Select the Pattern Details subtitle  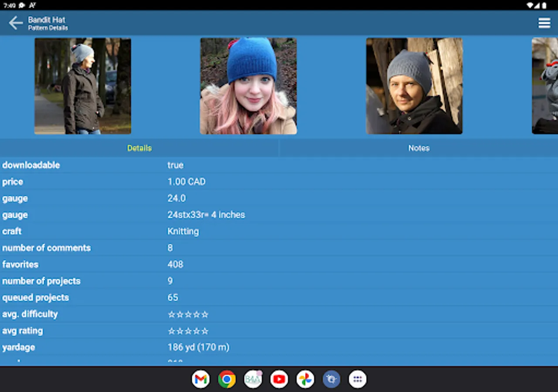(48, 28)
